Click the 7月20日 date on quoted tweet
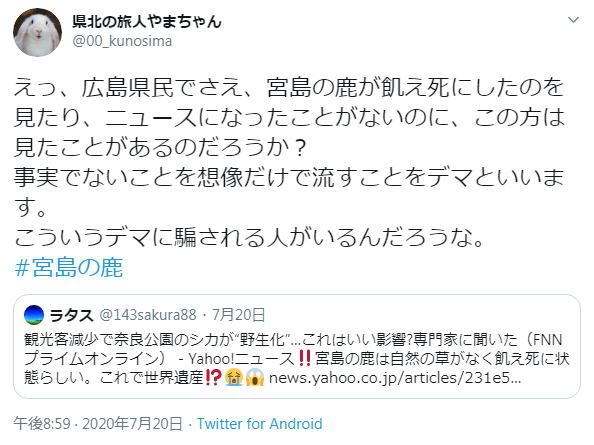The width and height of the screenshot is (594, 445). (238, 315)
